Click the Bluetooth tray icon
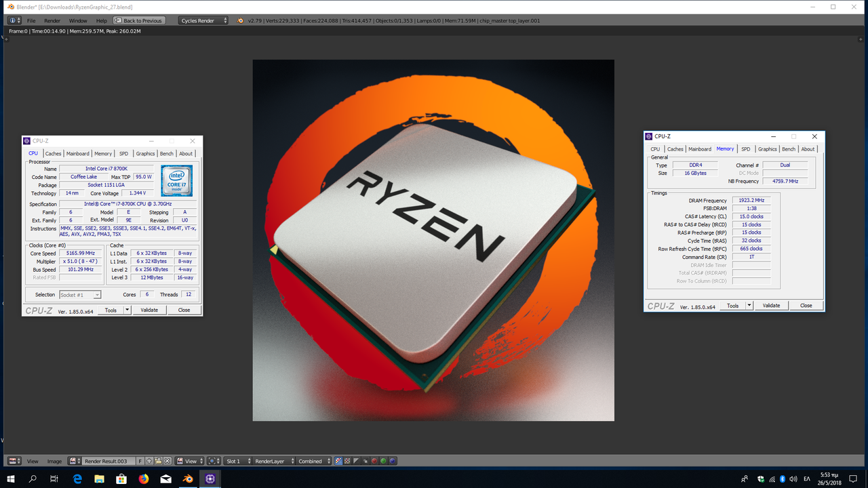The width and height of the screenshot is (868, 488). [783, 479]
